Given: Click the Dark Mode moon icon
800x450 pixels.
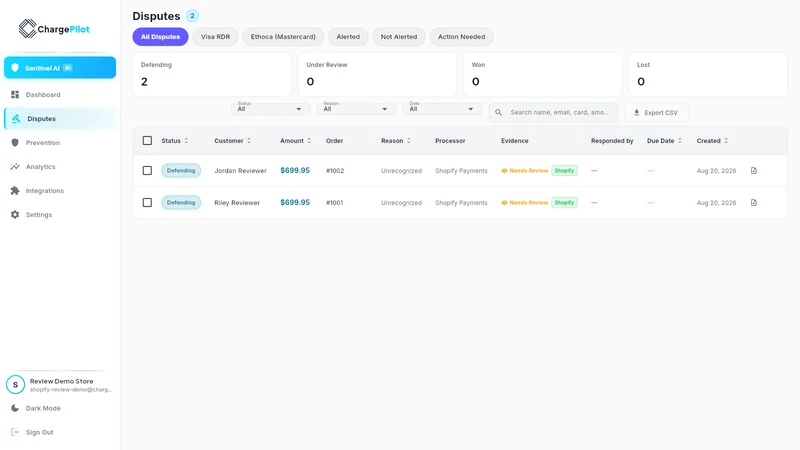Looking at the screenshot, I should tap(15, 408).
